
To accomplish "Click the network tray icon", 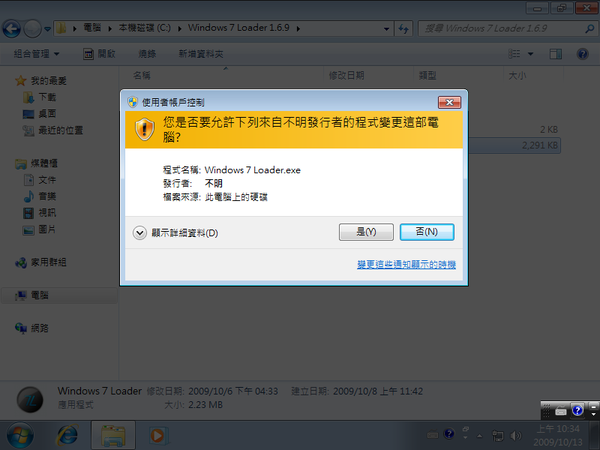I will coord(497,435).
